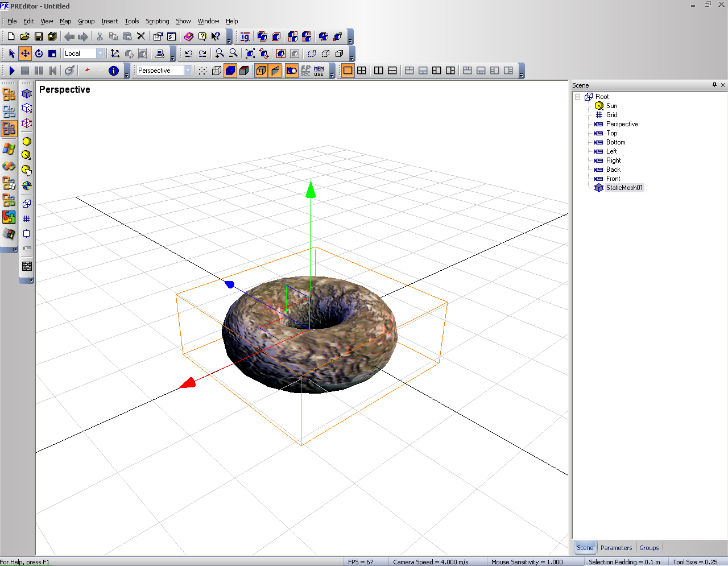Click the green Y-axis gizmo arrow

point(311,189)
